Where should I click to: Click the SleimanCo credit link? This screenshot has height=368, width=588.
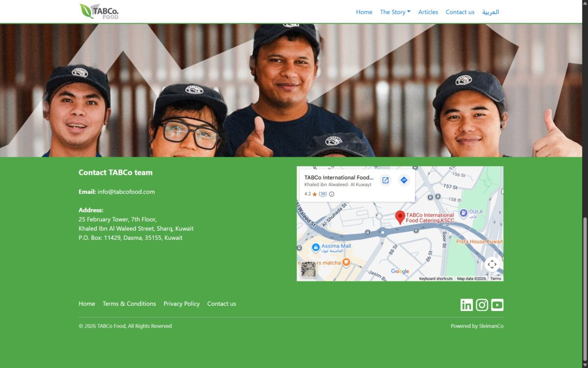tap(491, 326)
